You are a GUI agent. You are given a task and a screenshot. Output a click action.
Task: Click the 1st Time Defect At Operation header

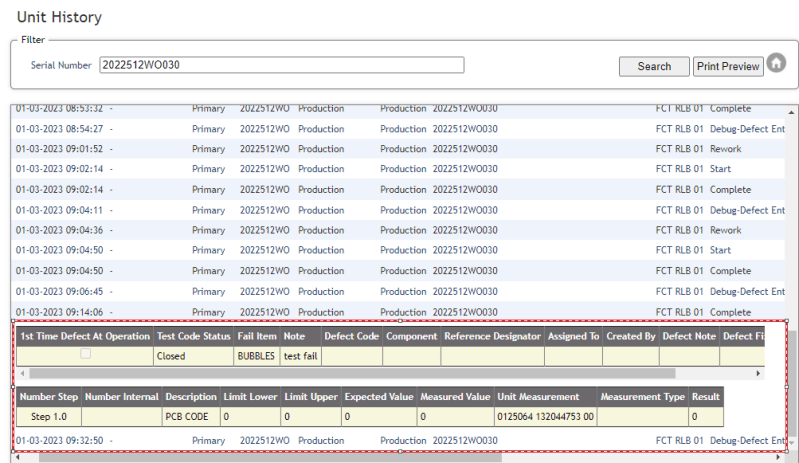[85, 336]
